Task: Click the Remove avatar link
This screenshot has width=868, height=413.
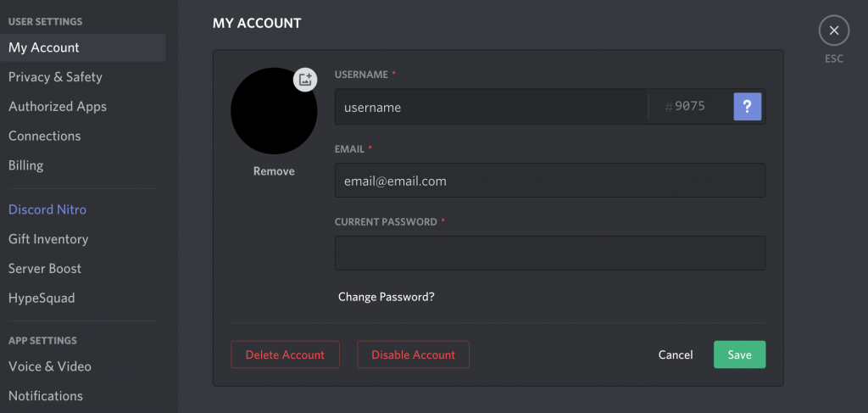Action: (x=274, y=171)
